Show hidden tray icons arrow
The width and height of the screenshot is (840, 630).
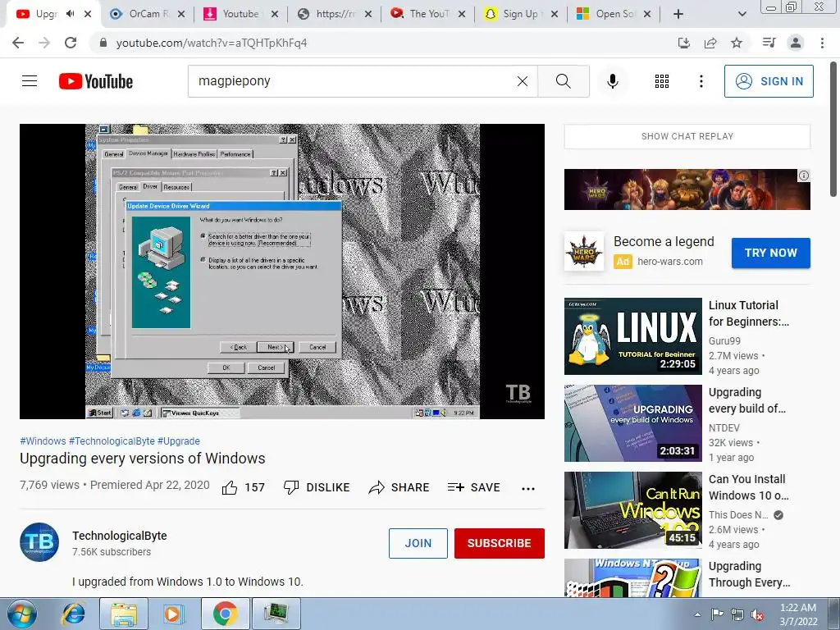coord(697,614)
